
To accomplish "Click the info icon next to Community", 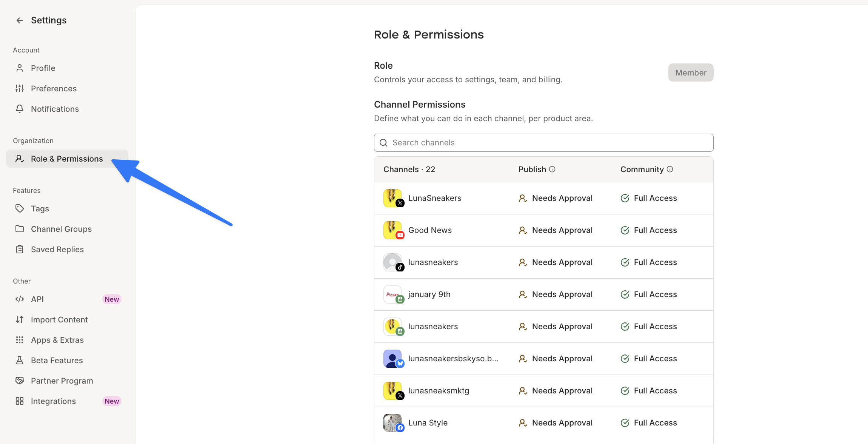I will [x=670, y=169].
